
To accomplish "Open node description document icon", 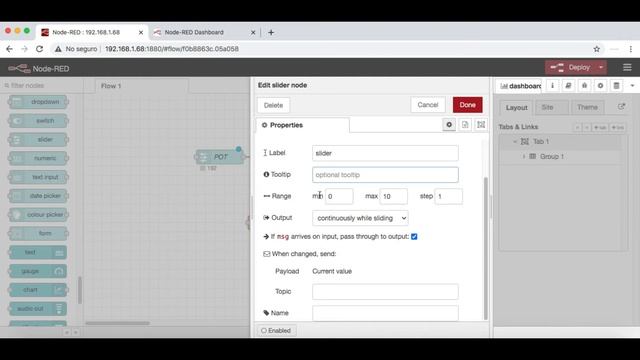I will 465,125.
